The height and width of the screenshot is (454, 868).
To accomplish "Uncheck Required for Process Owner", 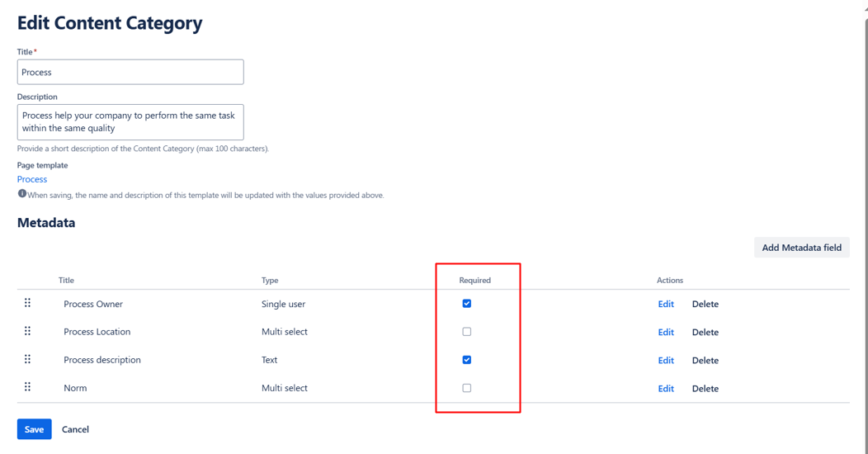I will 467,304.
